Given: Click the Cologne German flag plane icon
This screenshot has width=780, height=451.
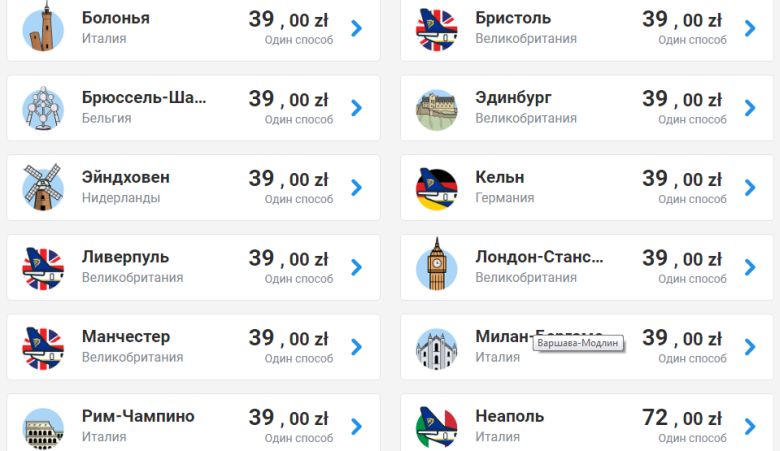Looking at the screenshot, I should (x=436, y=187).
